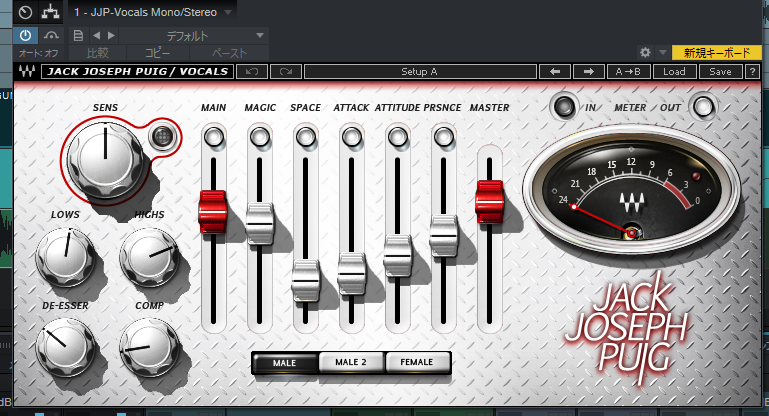This screenshot has height=416, width=769.
Task: Click the automation read/write curve icon
Action: (x=51, y=36)
